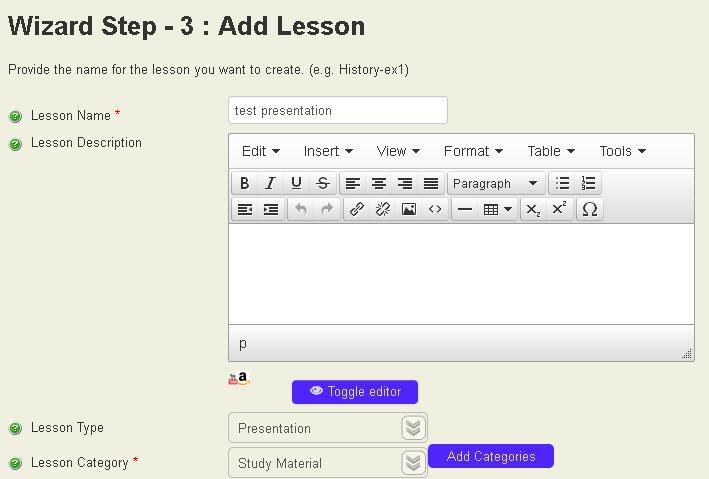Insert a special character via Omega icon

coord(590,209)
